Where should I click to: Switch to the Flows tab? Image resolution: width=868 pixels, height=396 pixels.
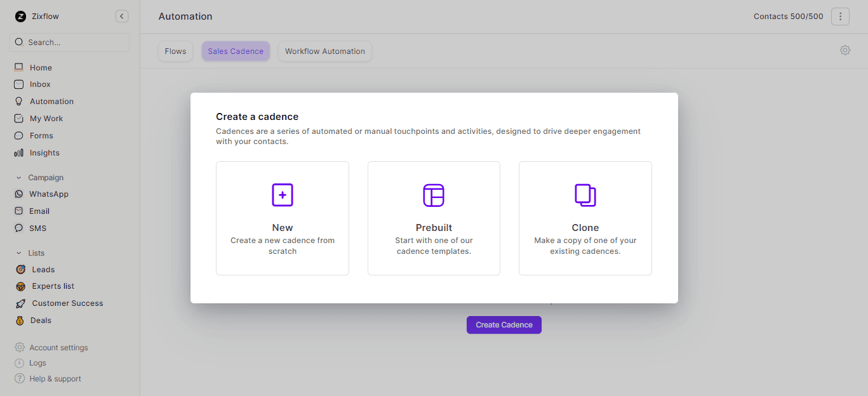coord(176,51)
